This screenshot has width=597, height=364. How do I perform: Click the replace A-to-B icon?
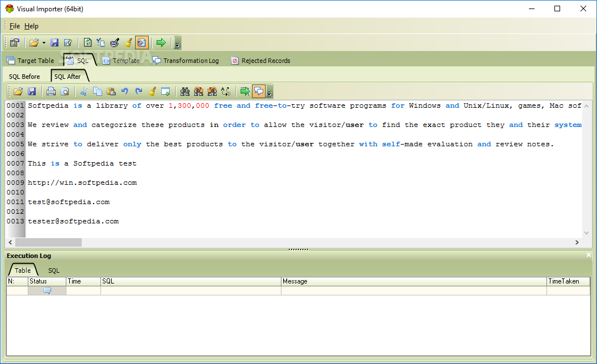pyautogui.click(x=226, y=91)
